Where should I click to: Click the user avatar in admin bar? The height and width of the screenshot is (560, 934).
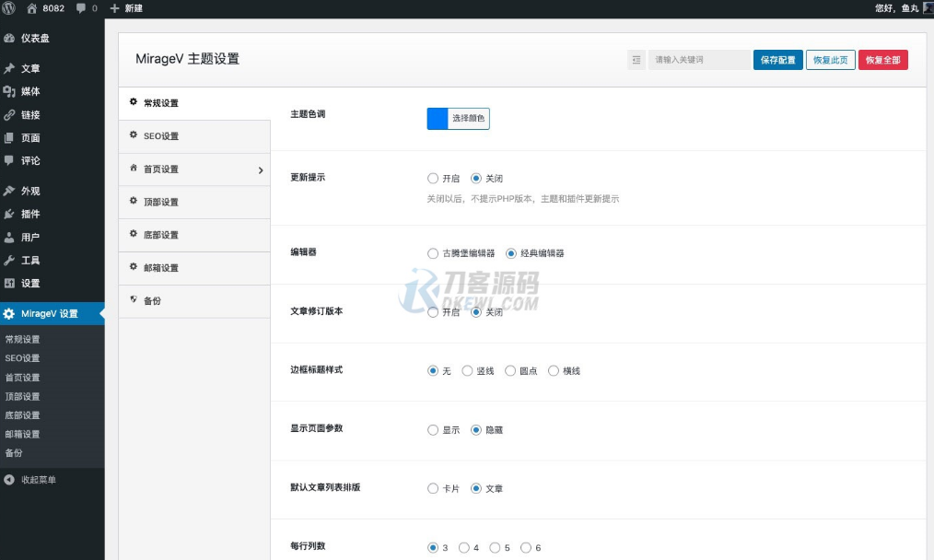tap(928, 7)
